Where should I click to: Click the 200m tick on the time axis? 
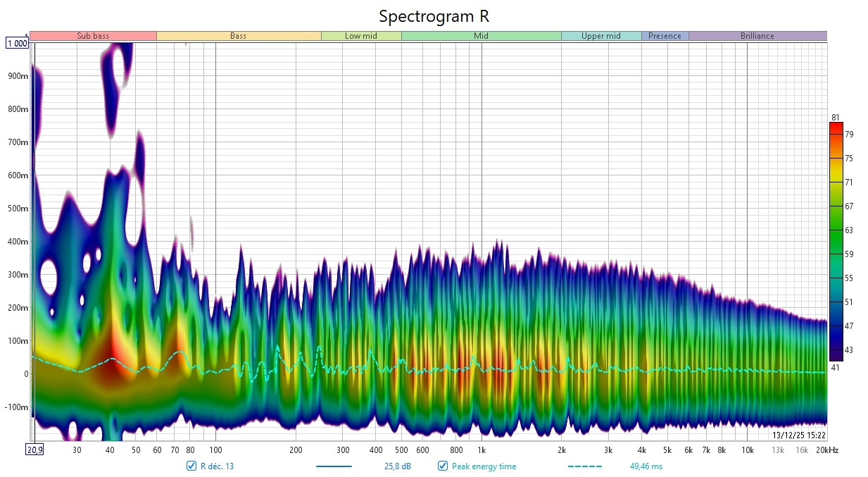[x=18, y=308]
